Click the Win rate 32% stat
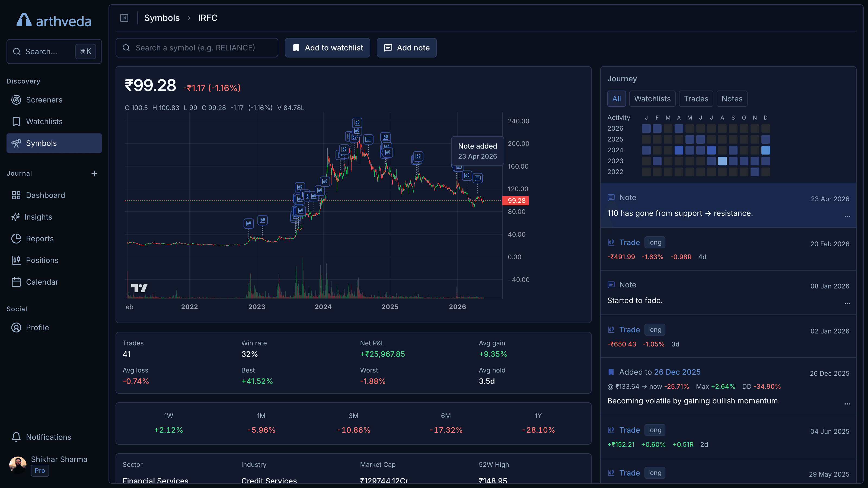This screenshot has width=868, height=488. [x=249, y=354]
